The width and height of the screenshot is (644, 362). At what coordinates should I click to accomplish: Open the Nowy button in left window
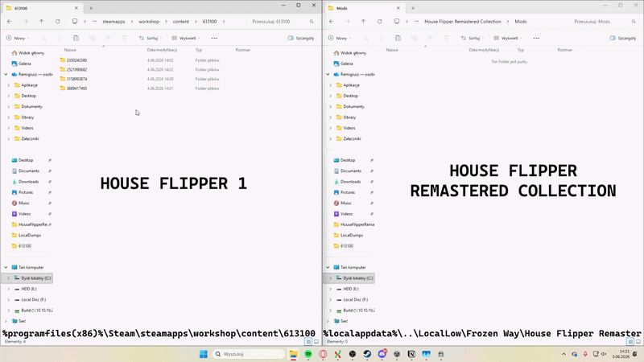(18, 38)
